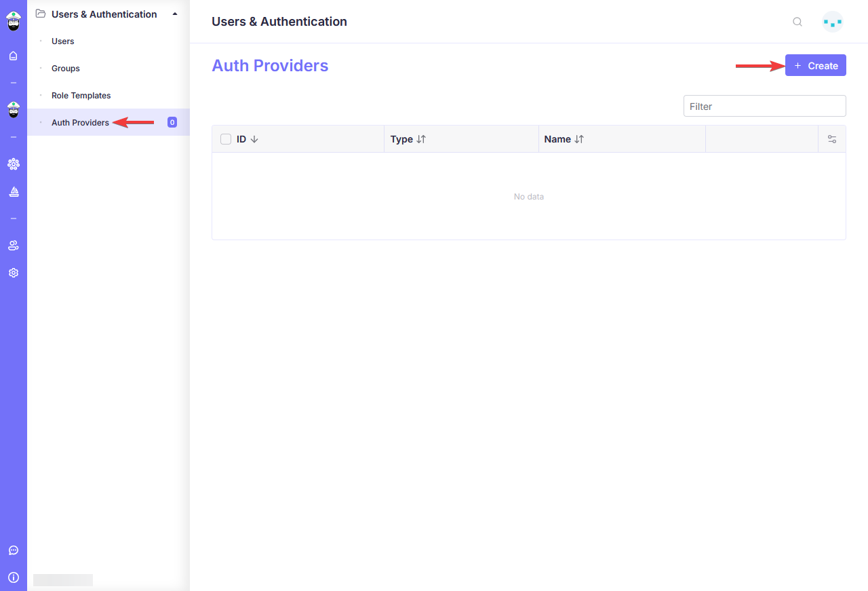Sort table by Name column
The height and width of the screenshot is (591, 868).
[x=564, y=139]
